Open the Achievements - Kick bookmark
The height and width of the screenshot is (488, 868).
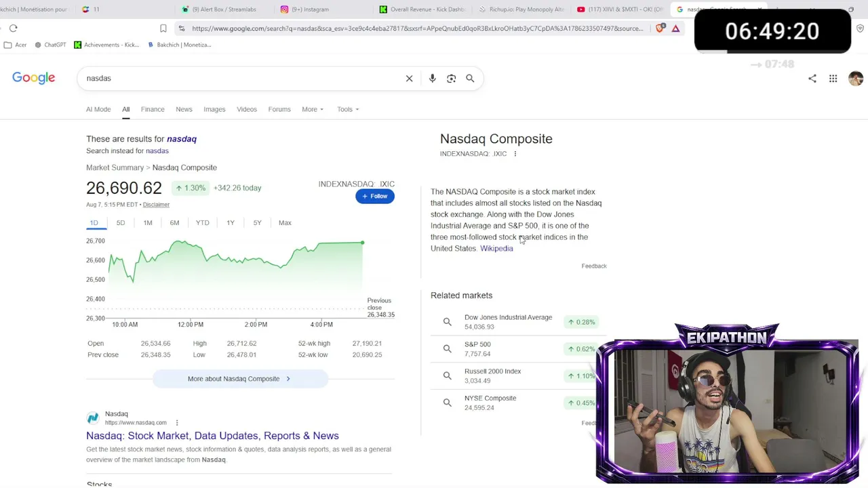point(106,45)
